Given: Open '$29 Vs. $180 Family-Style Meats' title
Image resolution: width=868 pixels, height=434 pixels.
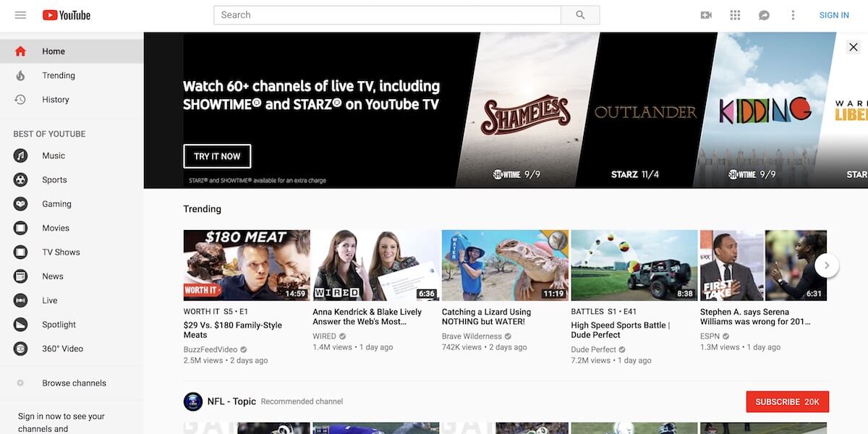Looking at the screenshot, I should (x=233, y=330).
